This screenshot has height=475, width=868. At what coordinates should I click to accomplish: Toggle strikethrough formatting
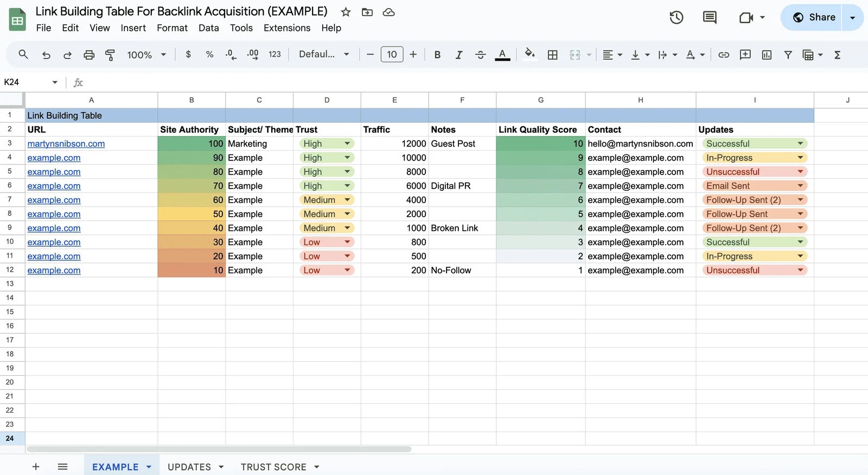click(x=480, y=55)
